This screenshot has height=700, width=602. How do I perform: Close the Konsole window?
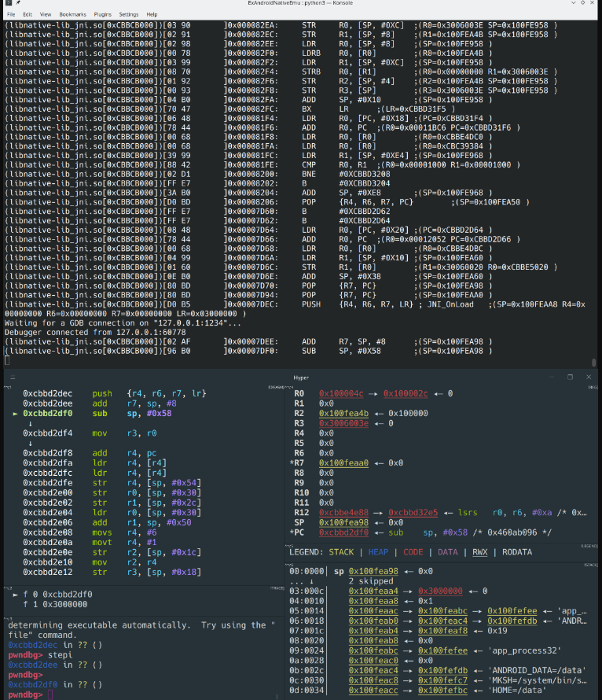click(596, 4)
